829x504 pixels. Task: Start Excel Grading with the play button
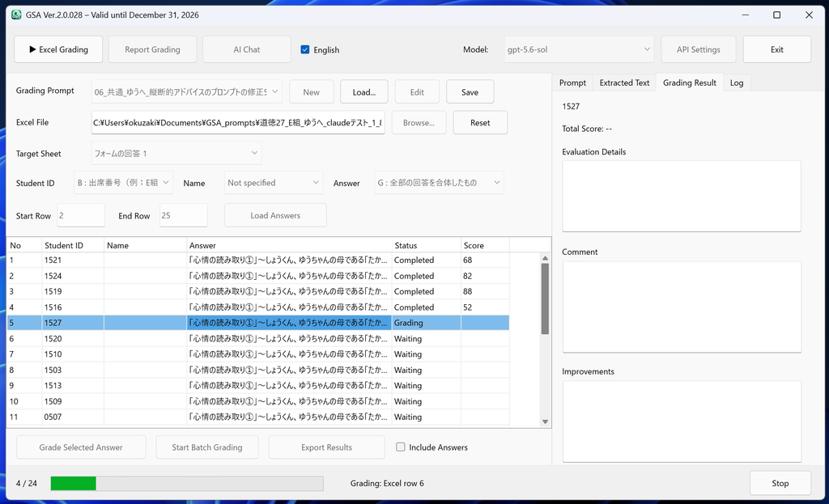(x=58, y=49)
